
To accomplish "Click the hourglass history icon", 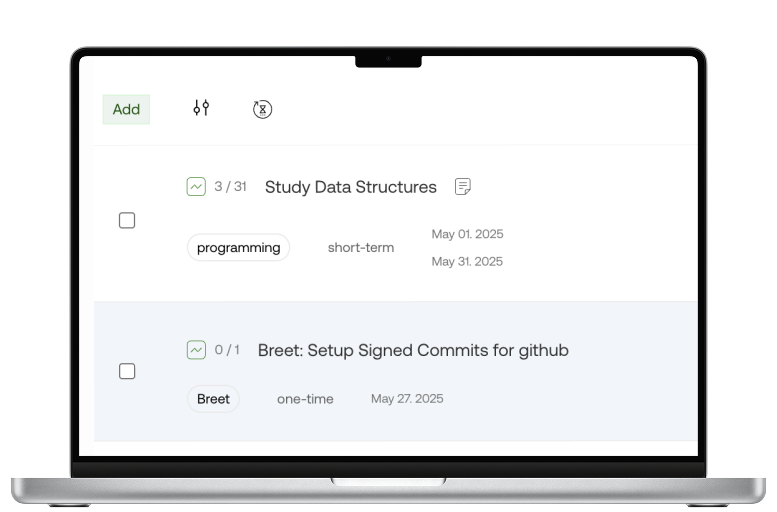I will (262, 109).
